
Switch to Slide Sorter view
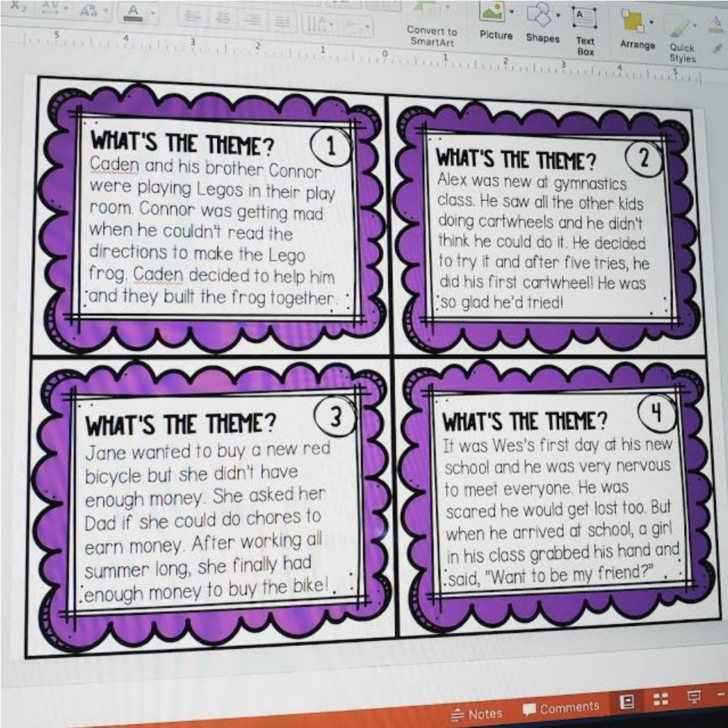661,699
